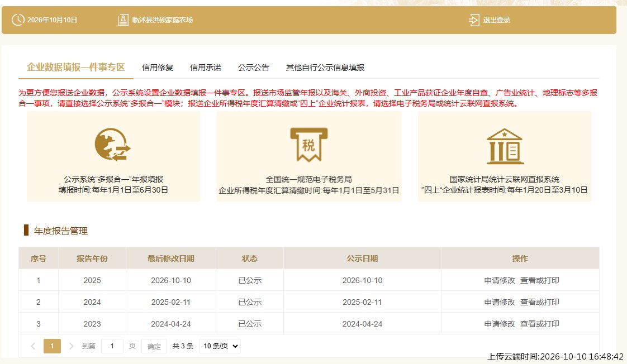This screenshot has height=364, width=627.
Task: Click 查看或打印 for the 2024 report
Action: click(x=539, y=302)
